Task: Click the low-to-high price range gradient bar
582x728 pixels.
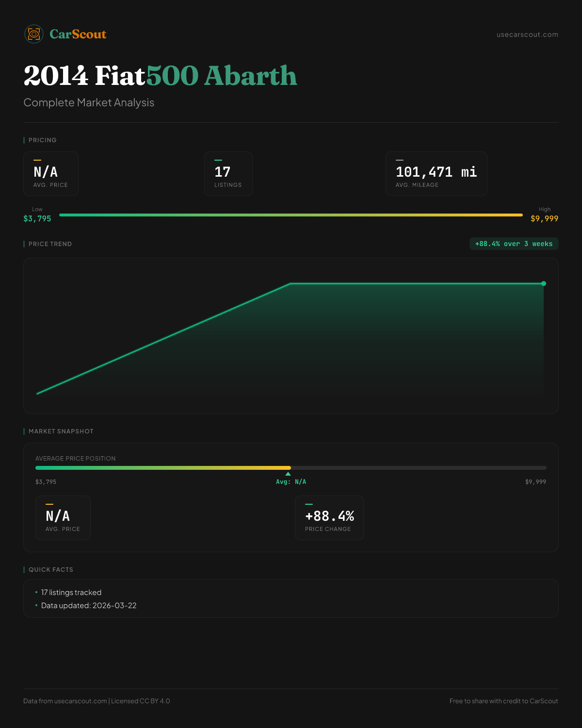Action: 291,215
